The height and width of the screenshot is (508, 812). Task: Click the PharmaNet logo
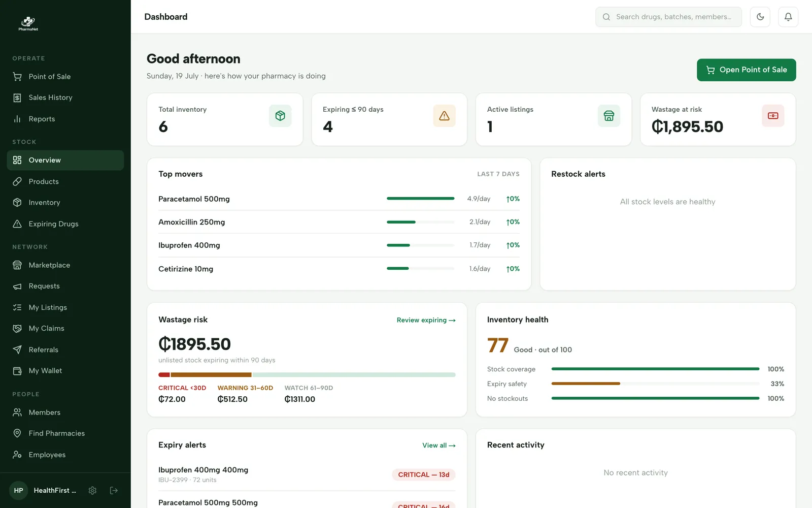pyautogui.click(x=28, y=23)
